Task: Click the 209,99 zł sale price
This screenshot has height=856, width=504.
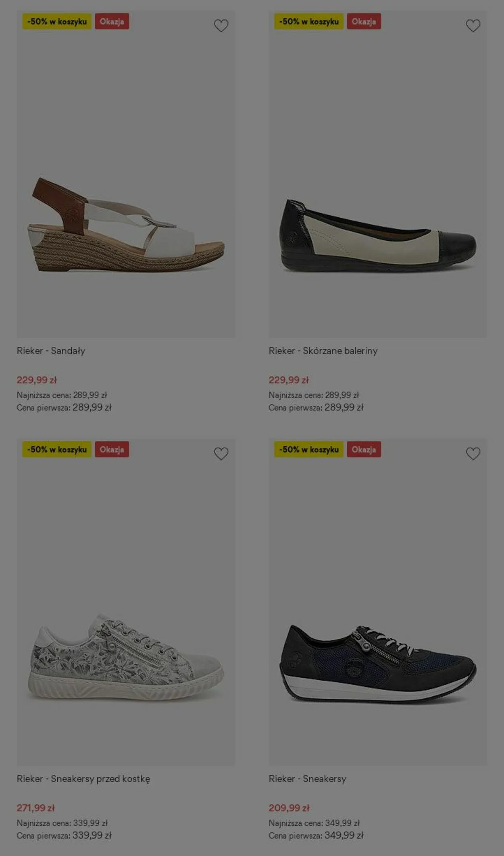Action: tap(289, 808)
